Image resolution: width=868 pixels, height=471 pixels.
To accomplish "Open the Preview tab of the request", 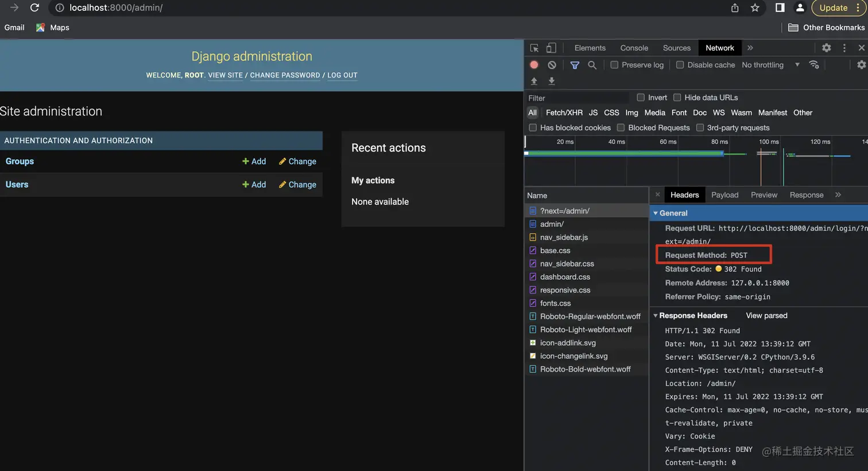I will click(x=764, y=195).
